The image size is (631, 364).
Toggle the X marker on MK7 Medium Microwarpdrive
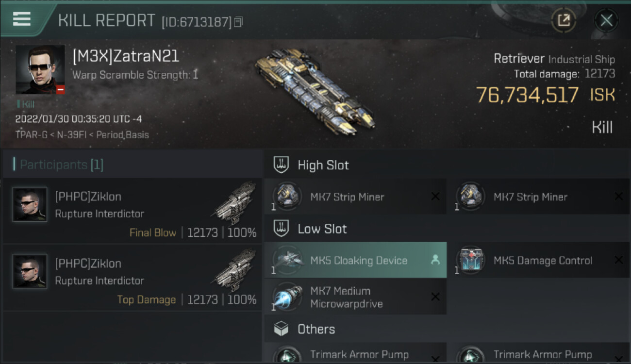[435, 297]
